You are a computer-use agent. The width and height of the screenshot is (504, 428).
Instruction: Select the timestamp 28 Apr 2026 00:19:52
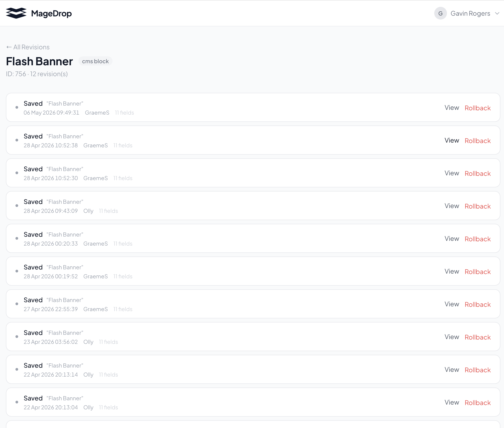point(51,277)
